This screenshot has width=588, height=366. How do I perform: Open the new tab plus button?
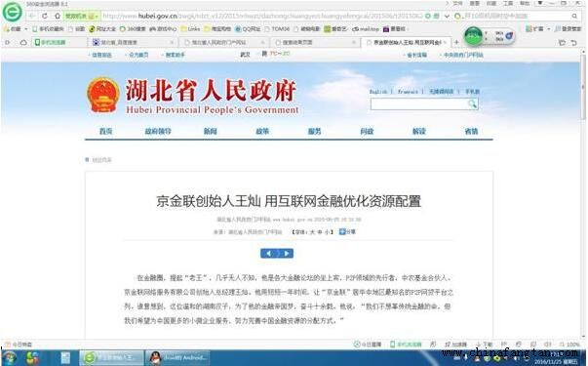[456, 42]
